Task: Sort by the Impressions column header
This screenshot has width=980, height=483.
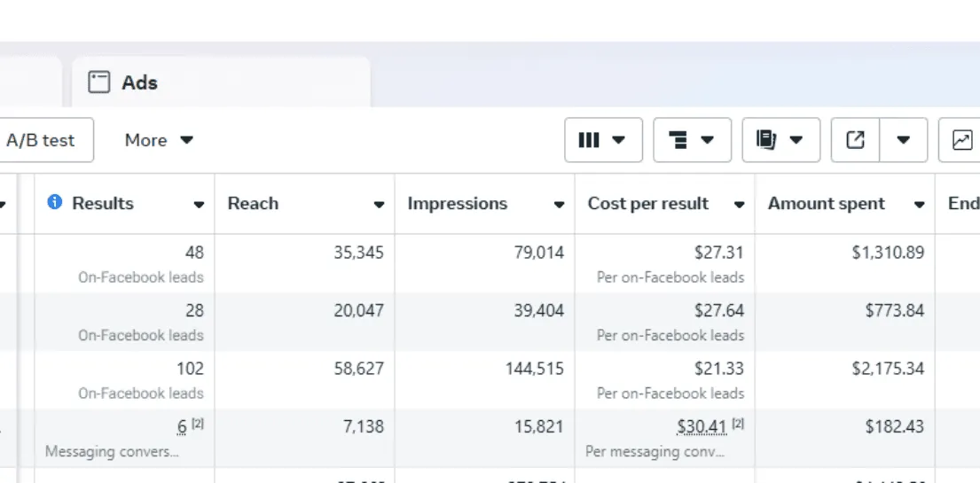Action: pyautogui.click(x=457, y=204)
